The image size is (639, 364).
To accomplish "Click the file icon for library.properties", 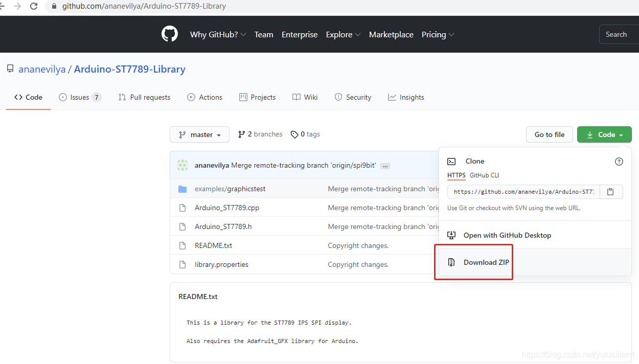I will (x=182, y=264).
